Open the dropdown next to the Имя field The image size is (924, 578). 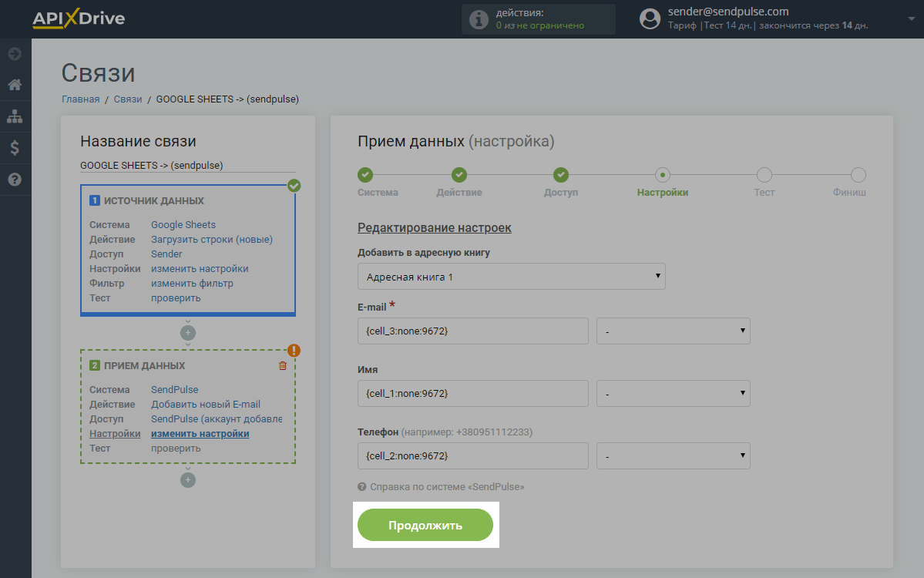[673, 394]
